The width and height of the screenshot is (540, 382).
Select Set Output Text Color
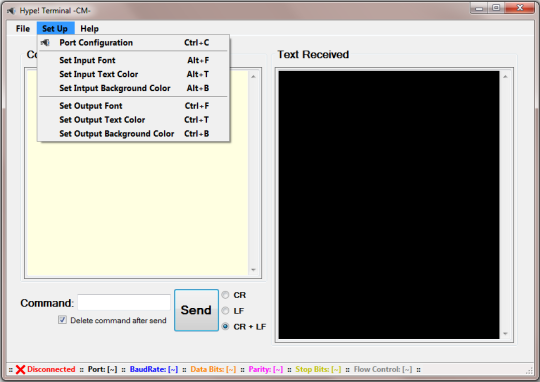click(x=133, y=120)
